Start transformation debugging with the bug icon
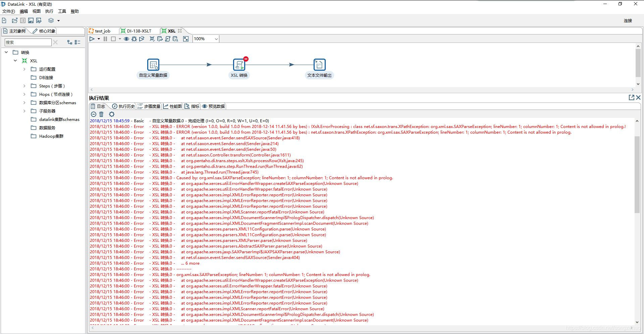The image size is (644, 334). pyautogui.click(x=134, y=39)
